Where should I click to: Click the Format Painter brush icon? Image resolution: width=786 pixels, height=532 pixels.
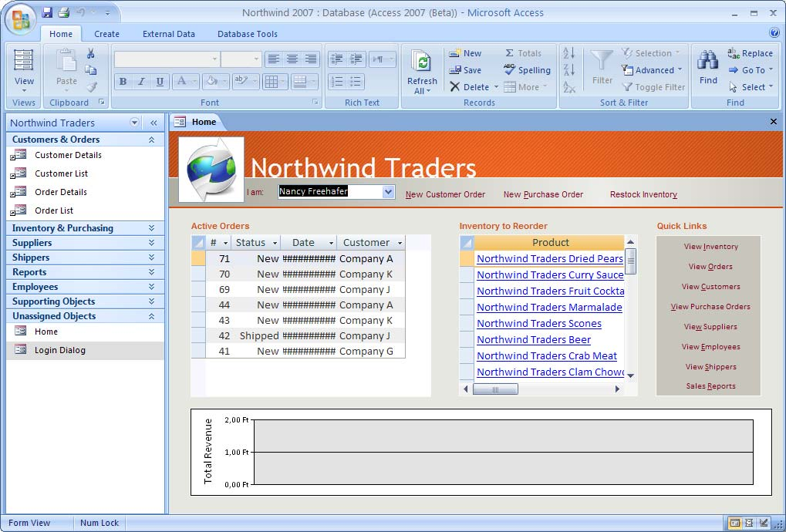click(x=91, y=87)
